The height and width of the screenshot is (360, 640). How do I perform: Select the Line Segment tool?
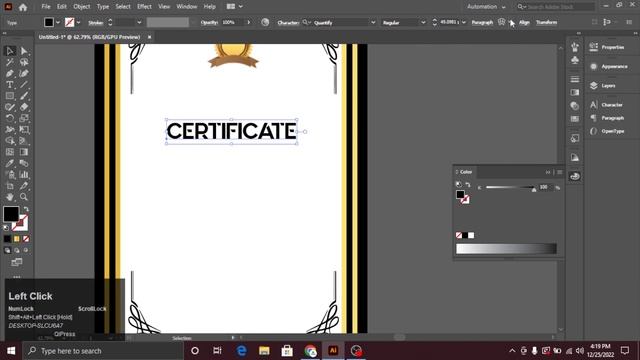click(24, 84)
